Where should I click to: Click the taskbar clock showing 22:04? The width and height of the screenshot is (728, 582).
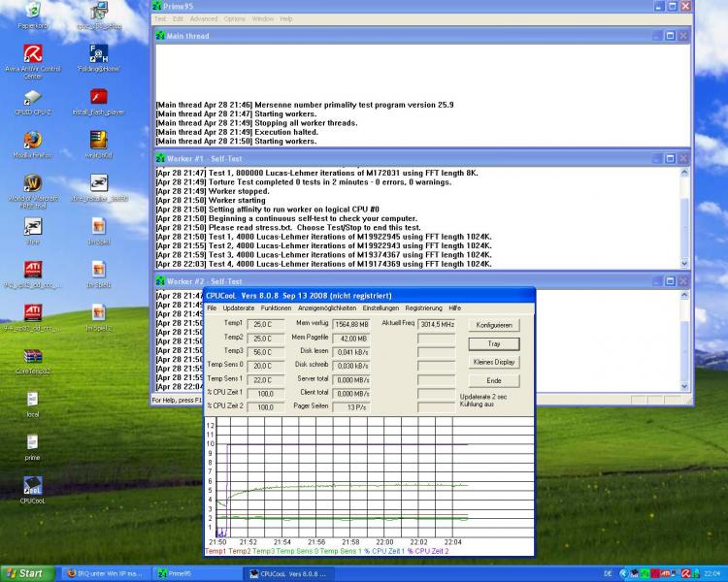pos(711,573)
